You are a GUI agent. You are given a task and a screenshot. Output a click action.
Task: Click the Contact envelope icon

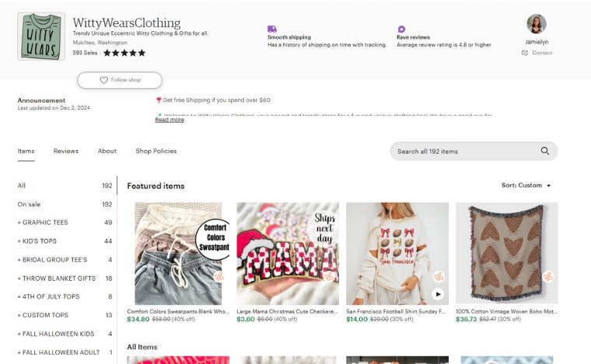(525, 53)
